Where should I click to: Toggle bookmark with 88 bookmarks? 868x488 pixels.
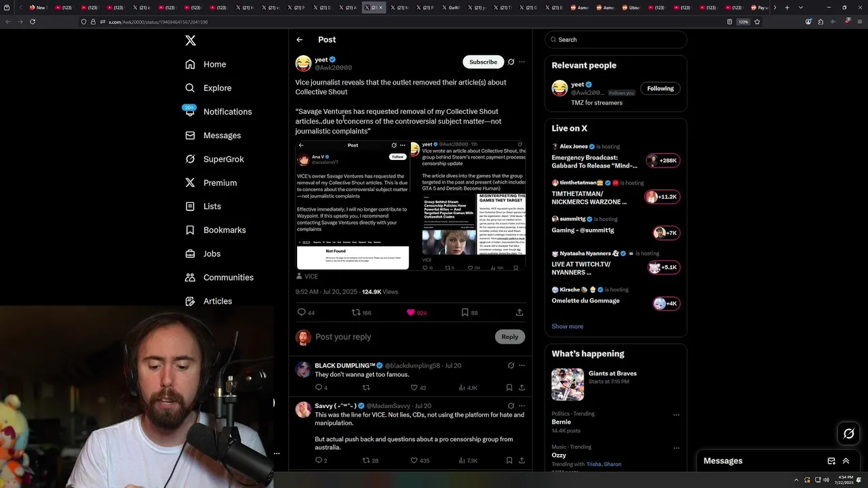(465, 312)
